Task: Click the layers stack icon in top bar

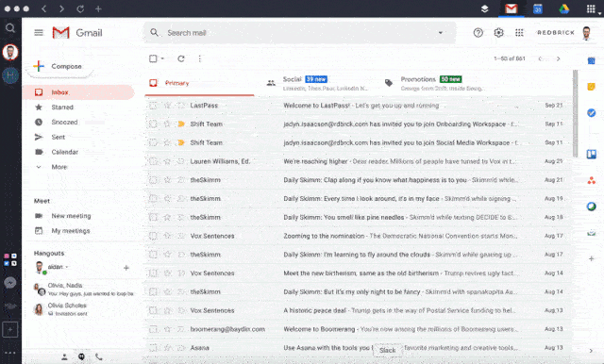Action: (484, 8)
